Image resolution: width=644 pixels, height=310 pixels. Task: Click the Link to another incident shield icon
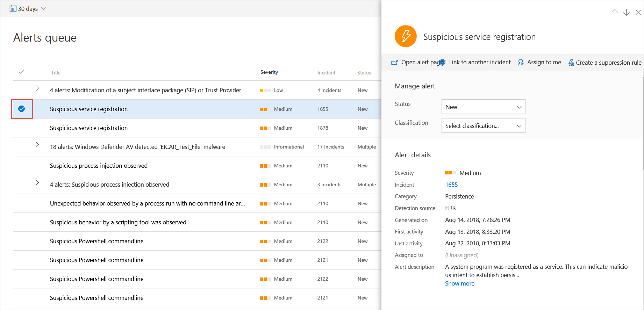point(443,63)
